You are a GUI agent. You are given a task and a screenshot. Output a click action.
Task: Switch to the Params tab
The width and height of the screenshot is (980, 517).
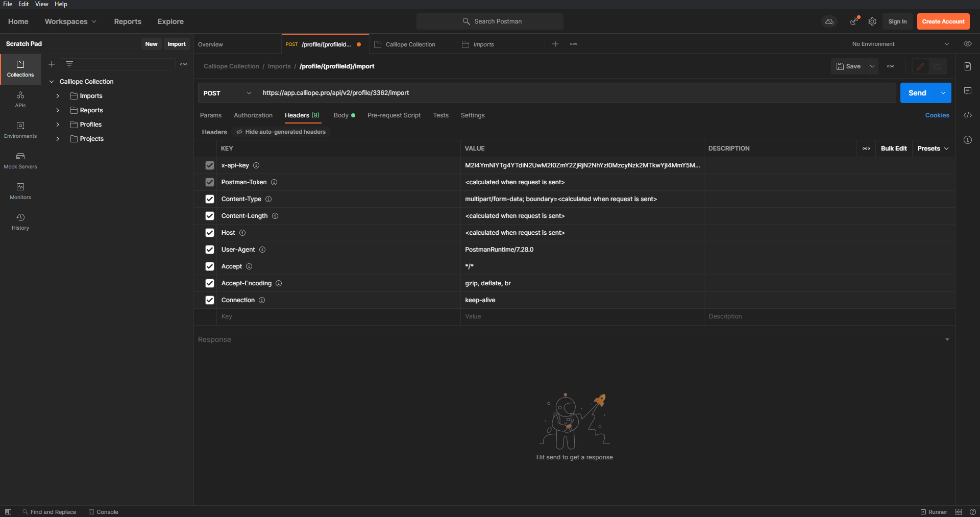[211, 115]
